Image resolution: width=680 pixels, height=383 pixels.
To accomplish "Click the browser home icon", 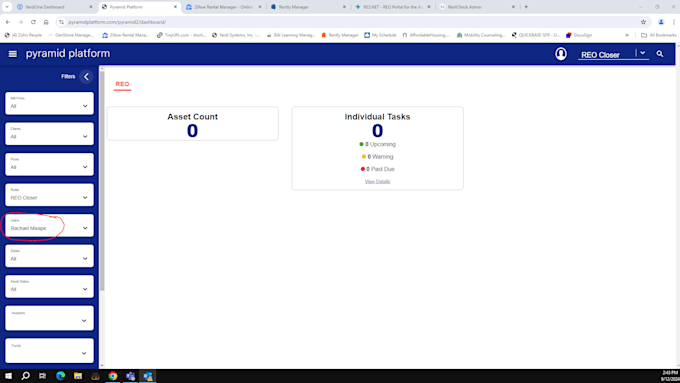I will coord(46,22).
